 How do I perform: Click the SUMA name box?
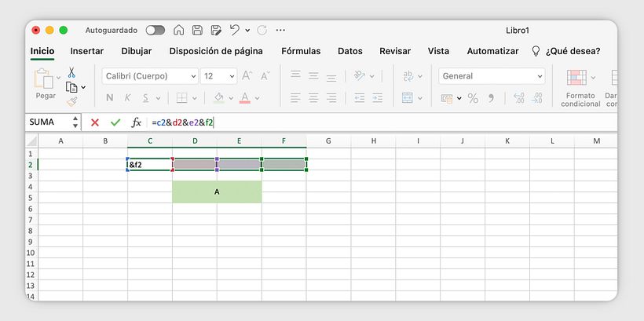click(x=49, y=122)
